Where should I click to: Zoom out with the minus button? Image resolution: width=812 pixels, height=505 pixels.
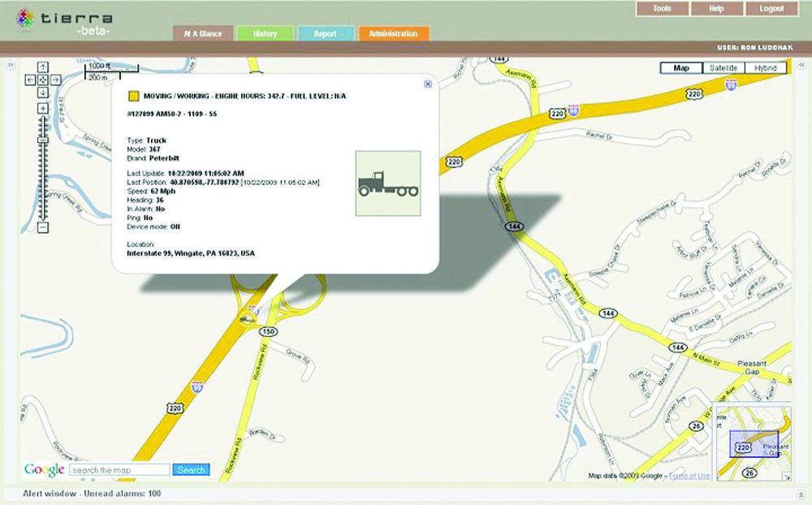[x=43, y=227]
